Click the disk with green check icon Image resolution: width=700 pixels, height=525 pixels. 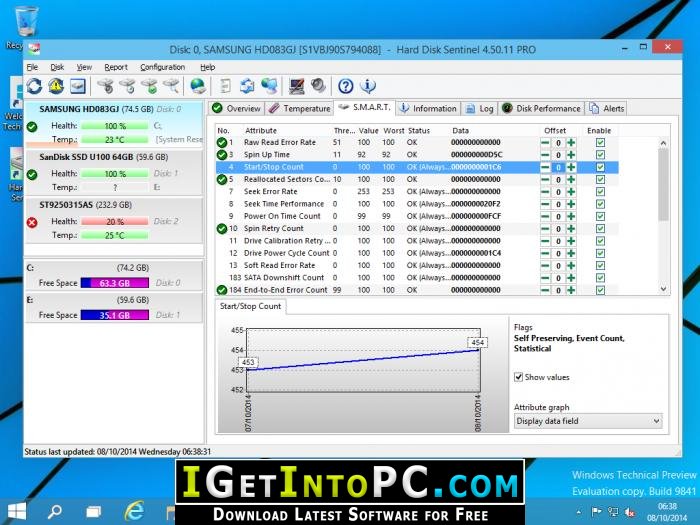point(150,86)
